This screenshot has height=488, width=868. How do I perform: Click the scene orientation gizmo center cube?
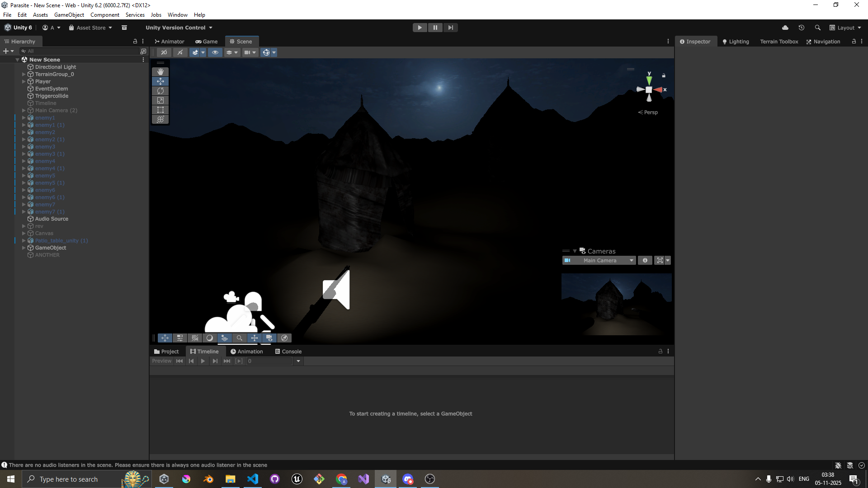[649, 90]
